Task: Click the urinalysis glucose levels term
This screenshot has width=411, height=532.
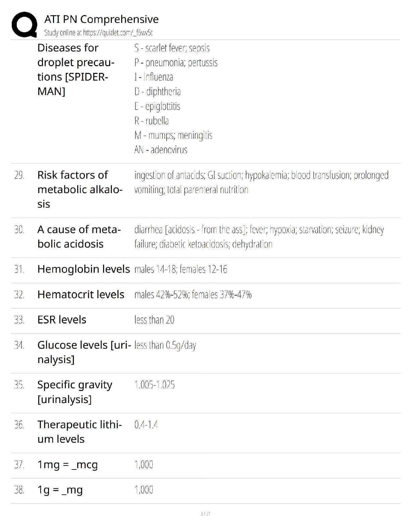Action: pos(84,352)
